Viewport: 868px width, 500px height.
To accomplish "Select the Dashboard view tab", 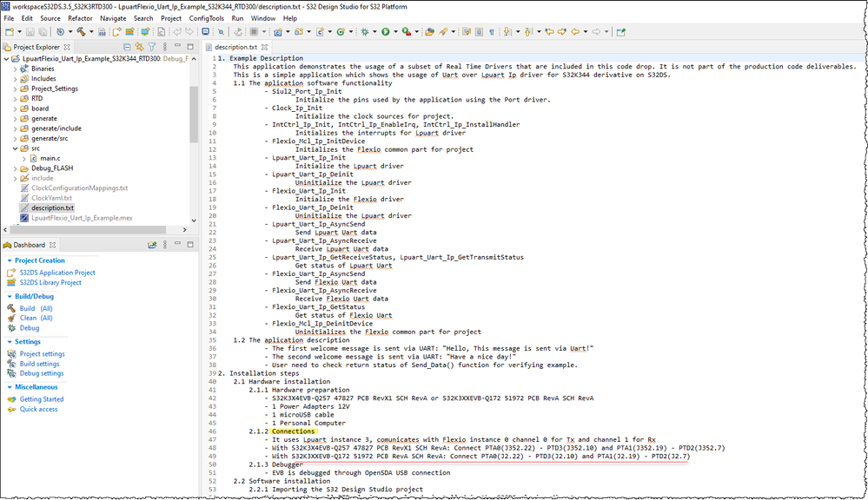I will [x=29, y=245].
